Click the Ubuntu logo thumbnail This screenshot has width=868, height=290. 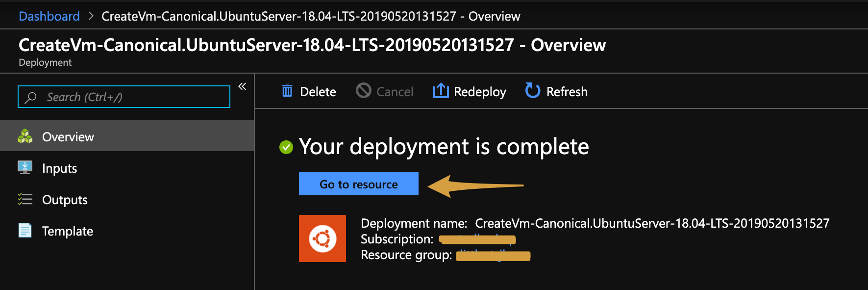322,238
